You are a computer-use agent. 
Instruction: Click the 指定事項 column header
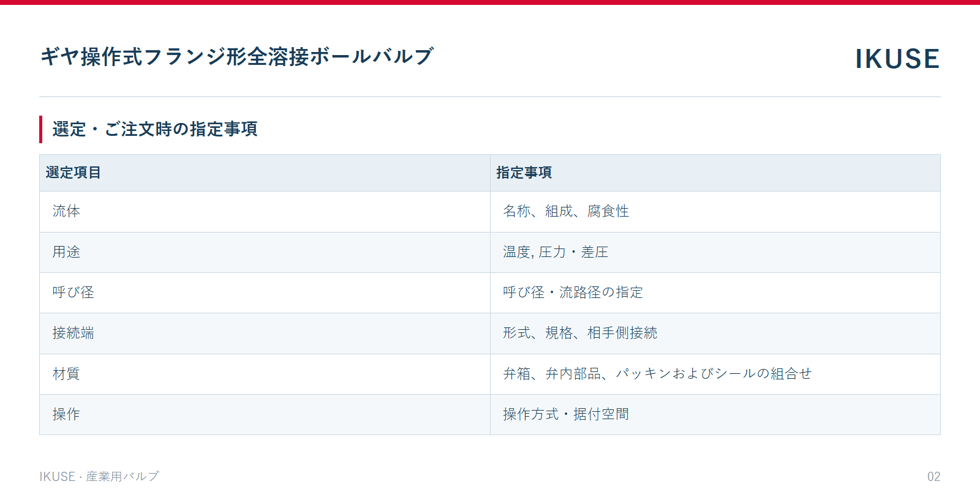pos(715,173)
